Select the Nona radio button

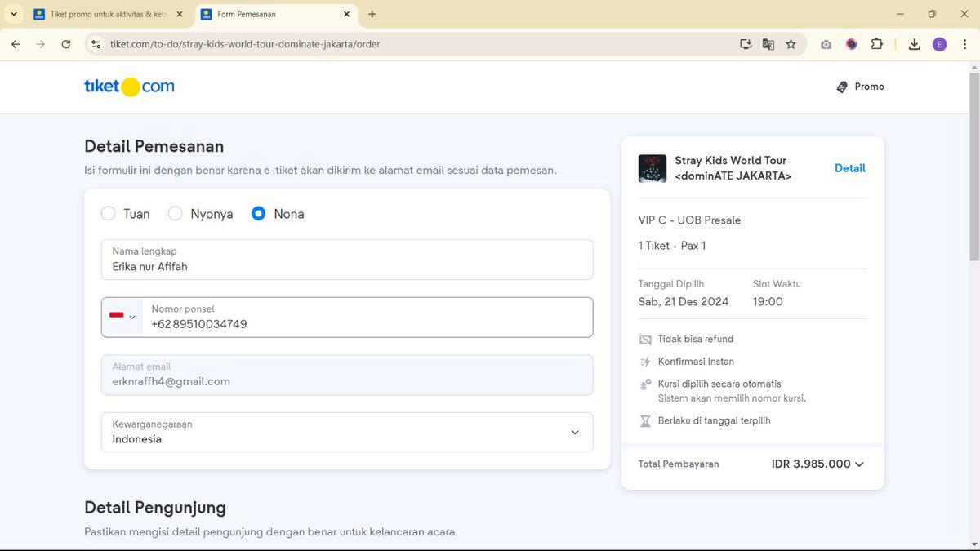tap(259, 214)
